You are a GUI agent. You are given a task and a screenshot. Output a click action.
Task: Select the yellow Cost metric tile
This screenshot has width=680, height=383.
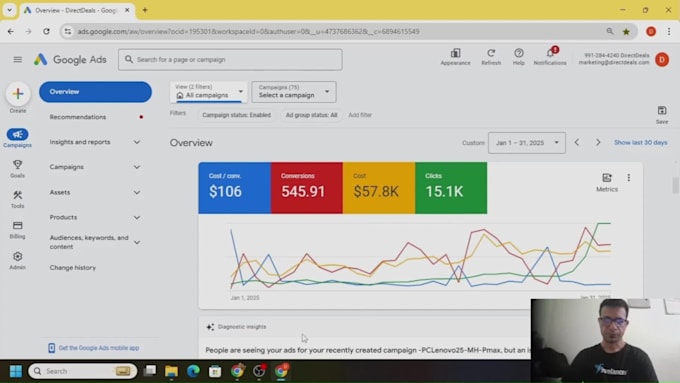pos(379,188)
